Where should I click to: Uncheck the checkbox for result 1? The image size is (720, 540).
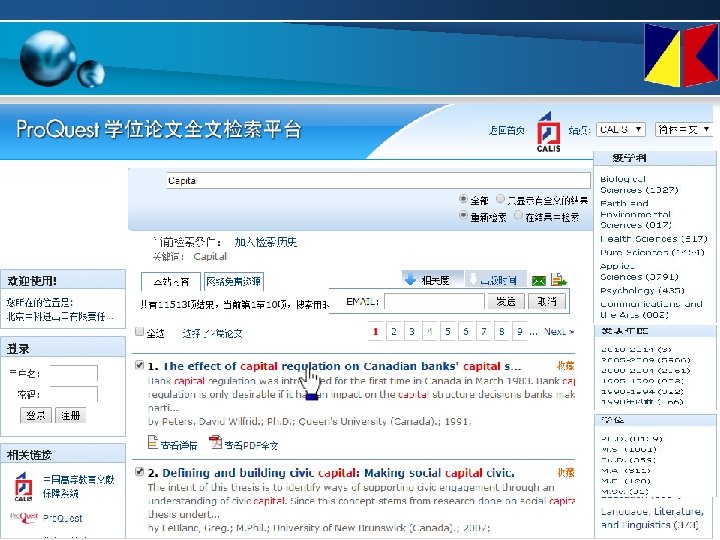pyautogui.click(x=140, y=365)
